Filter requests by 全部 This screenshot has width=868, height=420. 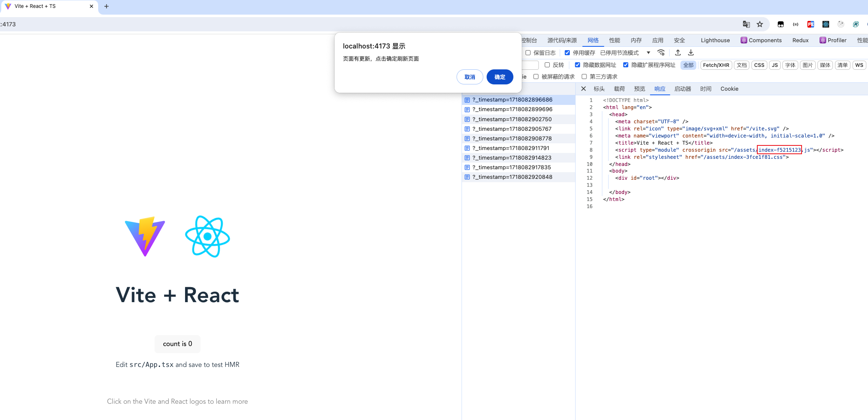click(688, 65)
